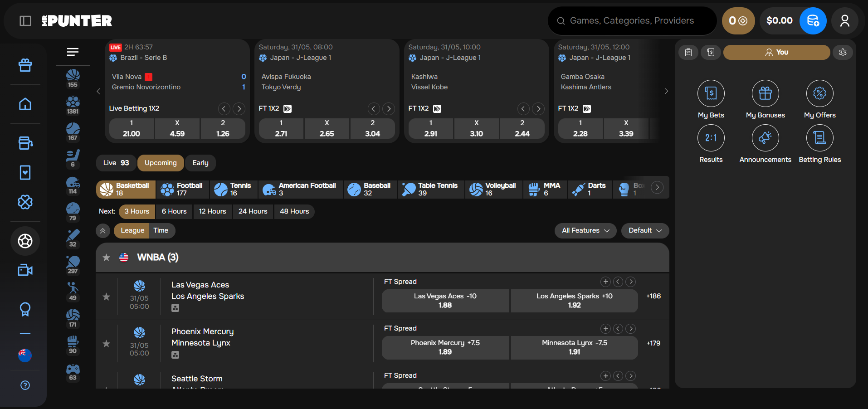
Task: Open the Upcoming tab
Action: pos(161,163)
